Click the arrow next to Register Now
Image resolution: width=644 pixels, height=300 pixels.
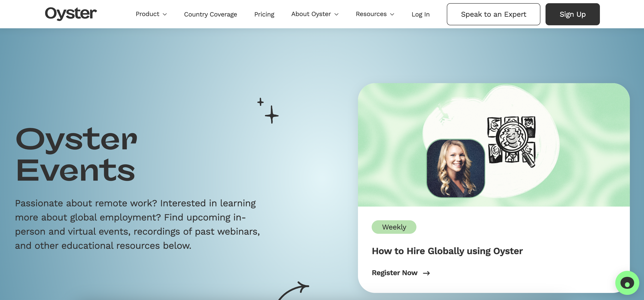pyautogui.click(x=426, y=273)
